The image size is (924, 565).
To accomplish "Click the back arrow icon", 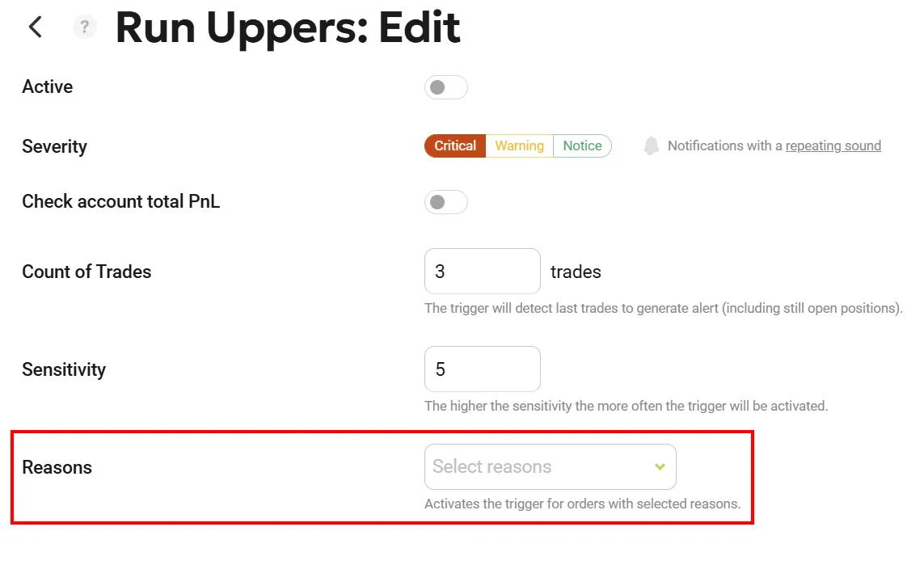I will 35,27.
